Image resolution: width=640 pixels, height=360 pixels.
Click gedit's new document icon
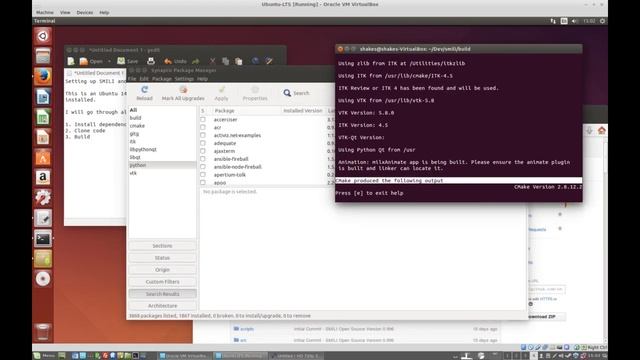pos(71,61)
